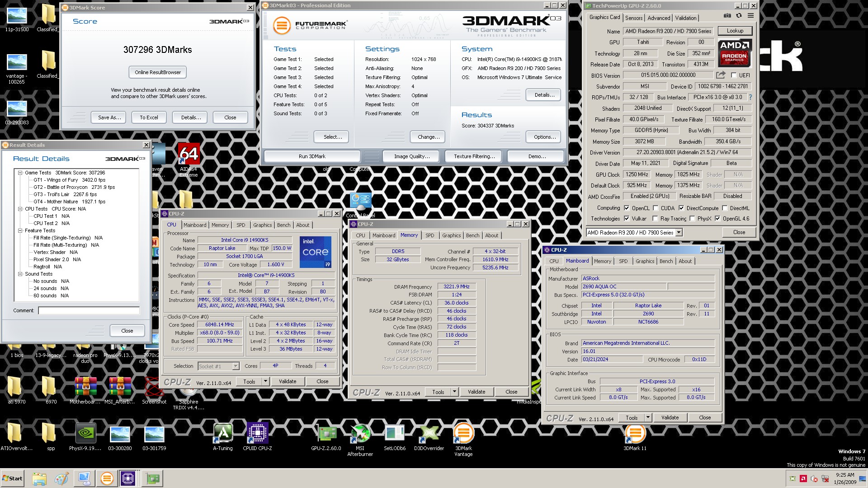Toggle the DirectCompute checkbox
Viewport: 868px width, 488px height.
pos(681,208)
